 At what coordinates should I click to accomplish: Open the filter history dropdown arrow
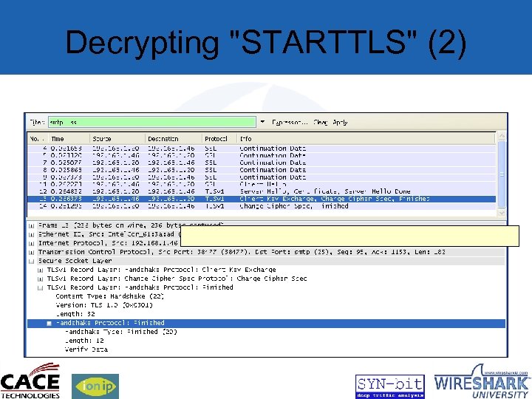pyautogui.click(x=262, y=122)
